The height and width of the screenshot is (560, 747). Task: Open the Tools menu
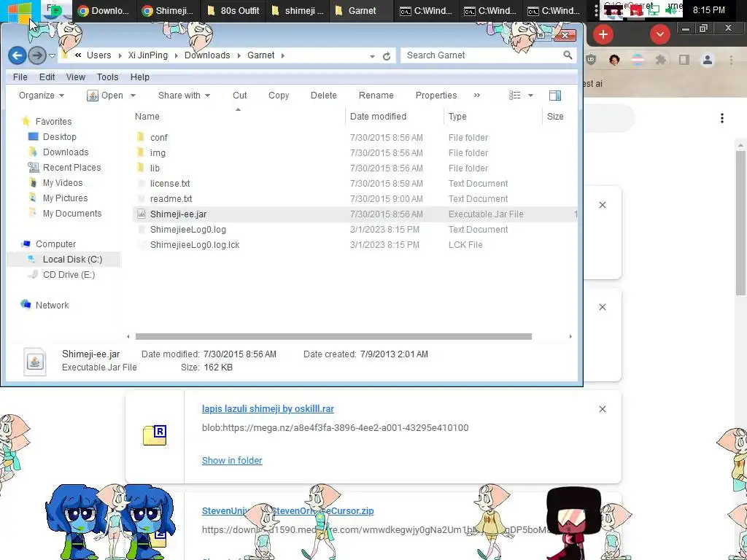pos(108,77)
